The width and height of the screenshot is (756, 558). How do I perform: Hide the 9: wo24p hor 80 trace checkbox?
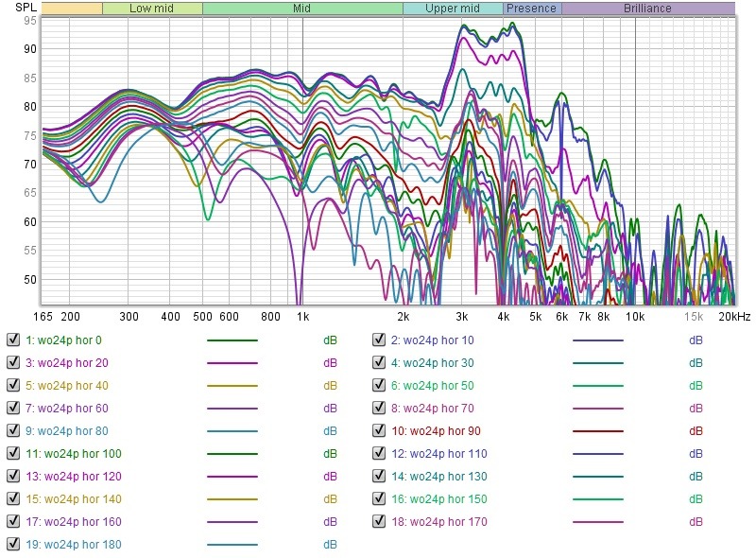[x=13, y=430]
